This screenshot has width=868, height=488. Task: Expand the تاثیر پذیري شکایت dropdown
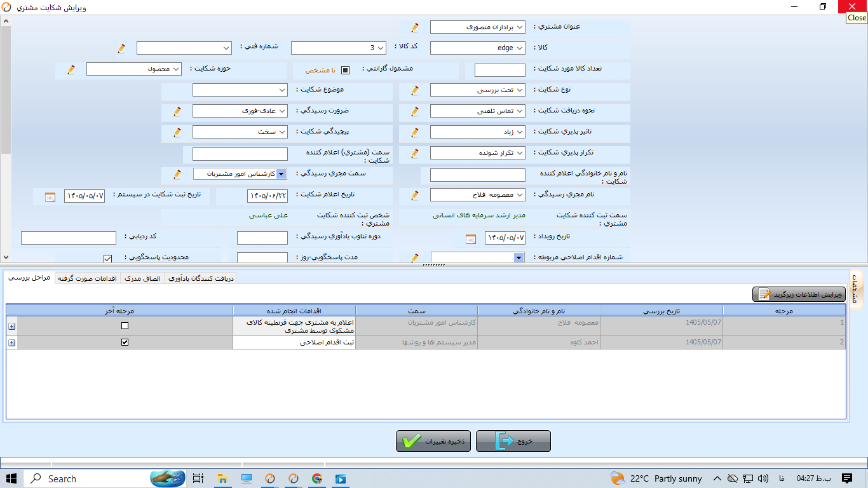[x=478, y=132]
